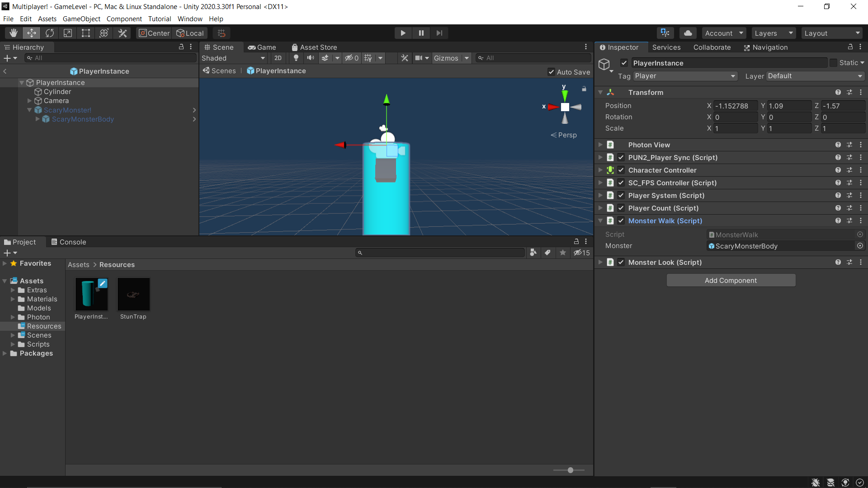The image size is (868, 488).
Task: Select the Rect tool
Action: click(x=86, y=33)
